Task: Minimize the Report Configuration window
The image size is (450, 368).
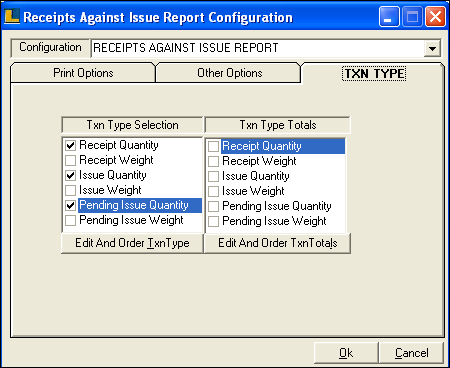Action: [389, 17]
